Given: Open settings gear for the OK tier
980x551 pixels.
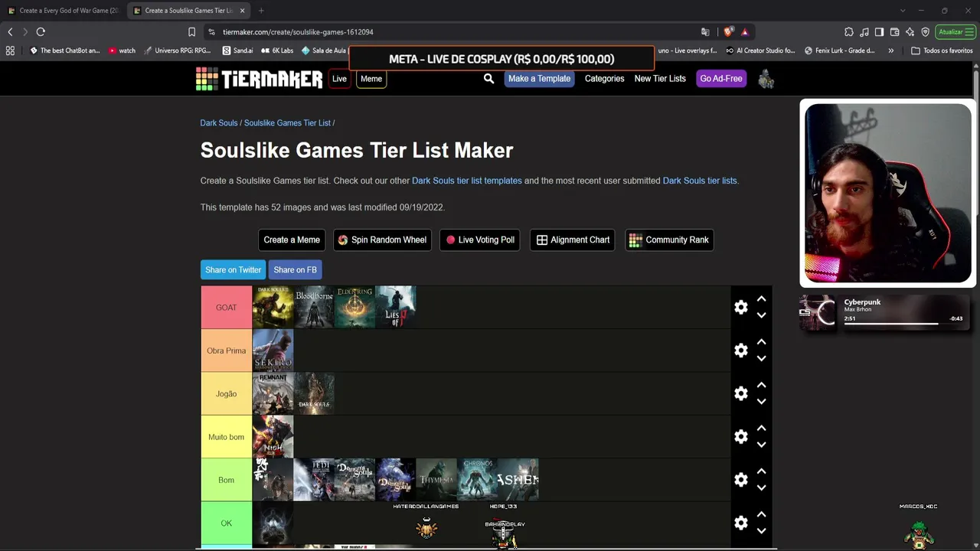Looking at the screenshot, I should 740,523.
